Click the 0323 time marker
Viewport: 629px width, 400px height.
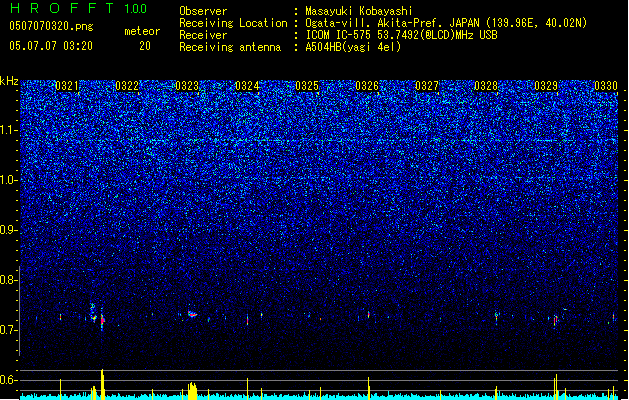tap(187, 86)
